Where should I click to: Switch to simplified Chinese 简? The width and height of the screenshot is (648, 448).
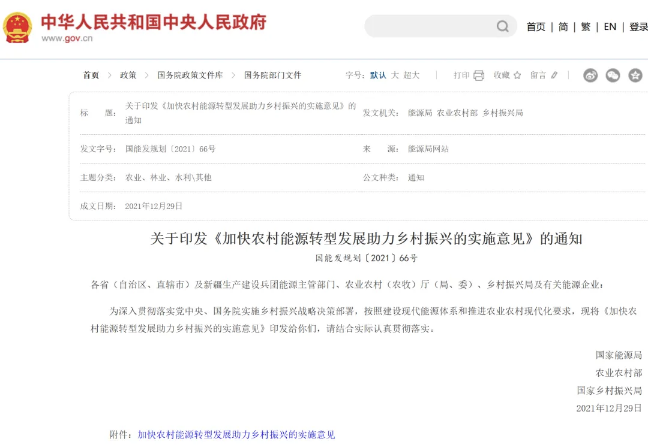point(563,27)
